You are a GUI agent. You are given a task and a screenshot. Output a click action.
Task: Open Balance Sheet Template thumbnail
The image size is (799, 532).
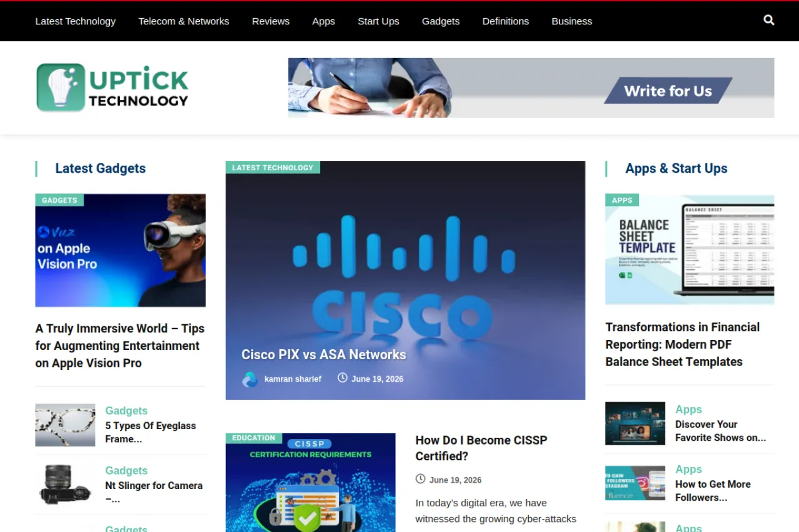690,249
